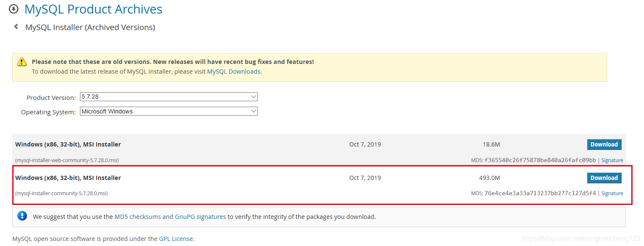Click the Oct 7, 2019 date in 18.6M row
Screen dimensions: 644x246
coord(365,144)
